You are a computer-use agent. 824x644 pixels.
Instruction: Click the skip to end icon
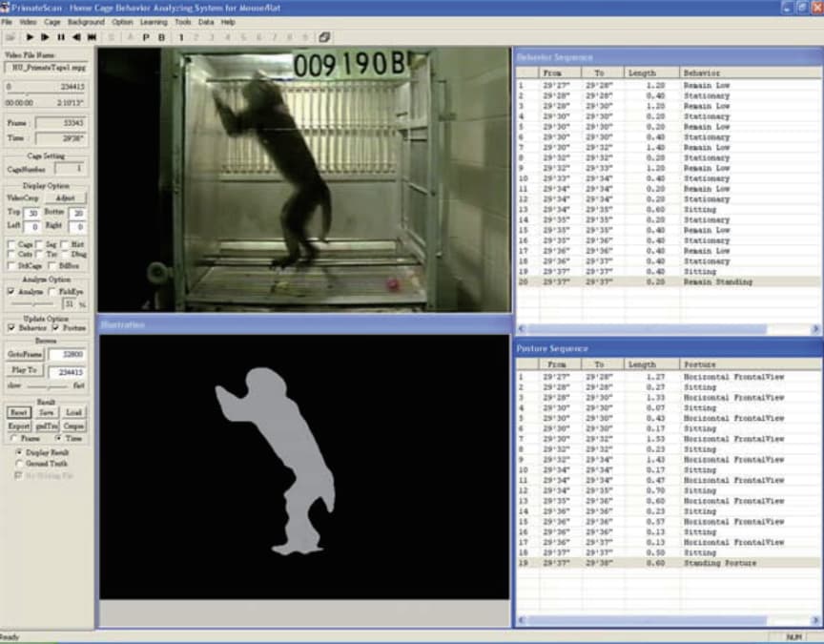[92, 37]
